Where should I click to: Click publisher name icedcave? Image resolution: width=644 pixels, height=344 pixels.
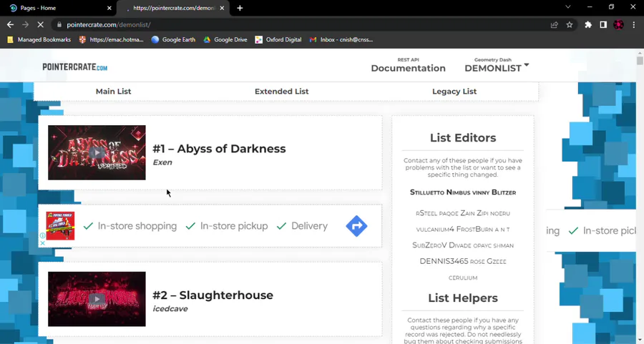(x=170, y=309)
